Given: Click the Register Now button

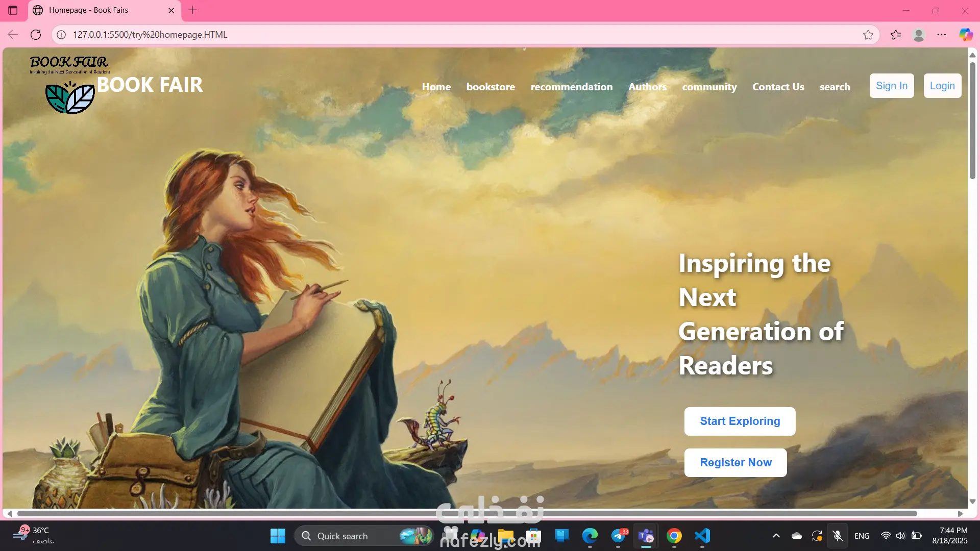Looking at the screenshot, I should pos(736,463).
